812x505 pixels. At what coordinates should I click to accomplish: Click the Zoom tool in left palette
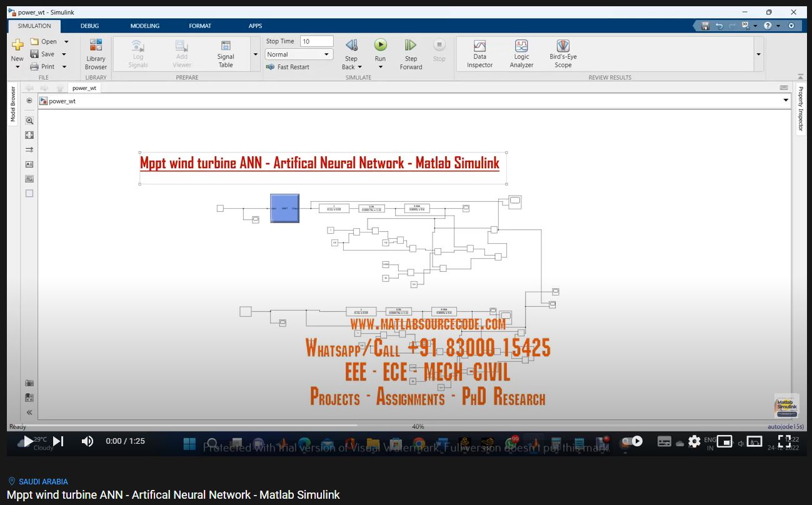coord(29,121)
